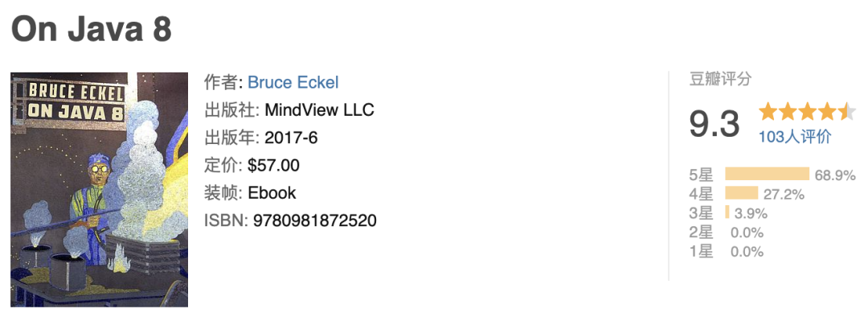Image resolution: width=868 pixels, height=317 pixels.
Task: Click the 1星 rating row label
Action: tap(701, 251)
